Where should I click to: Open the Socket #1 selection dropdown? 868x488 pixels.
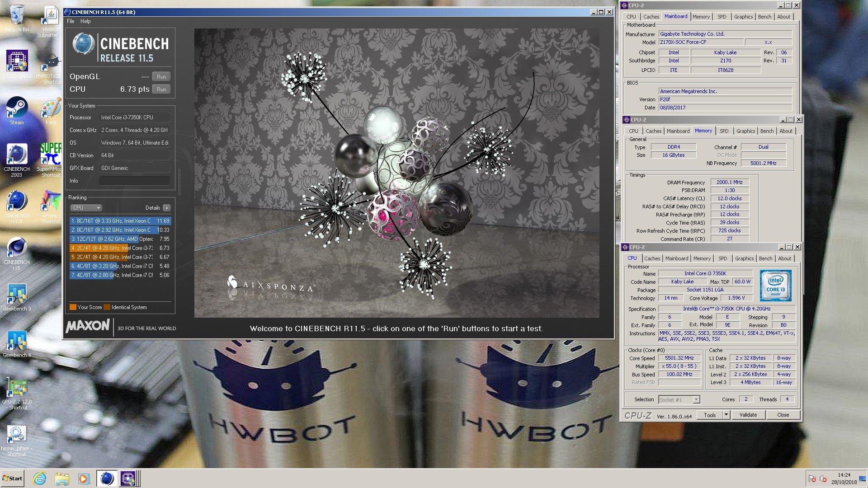tap(679, 399)
